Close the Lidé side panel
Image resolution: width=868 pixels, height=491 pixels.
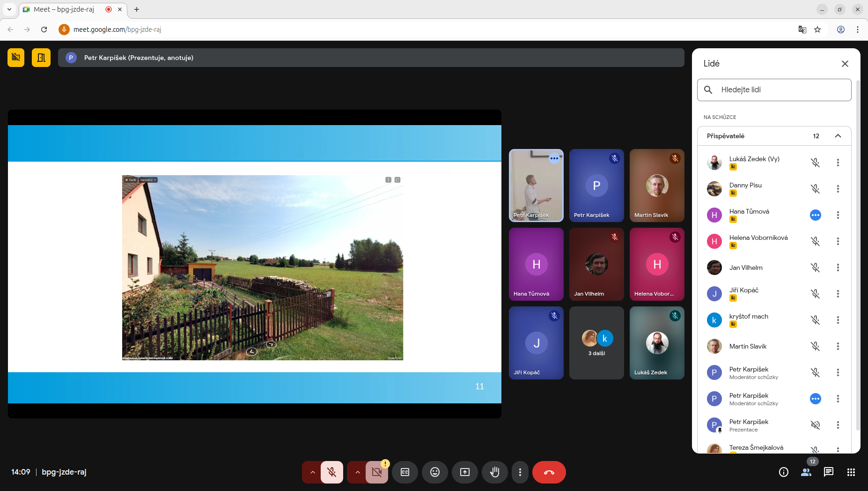click(x=845, y=64)
